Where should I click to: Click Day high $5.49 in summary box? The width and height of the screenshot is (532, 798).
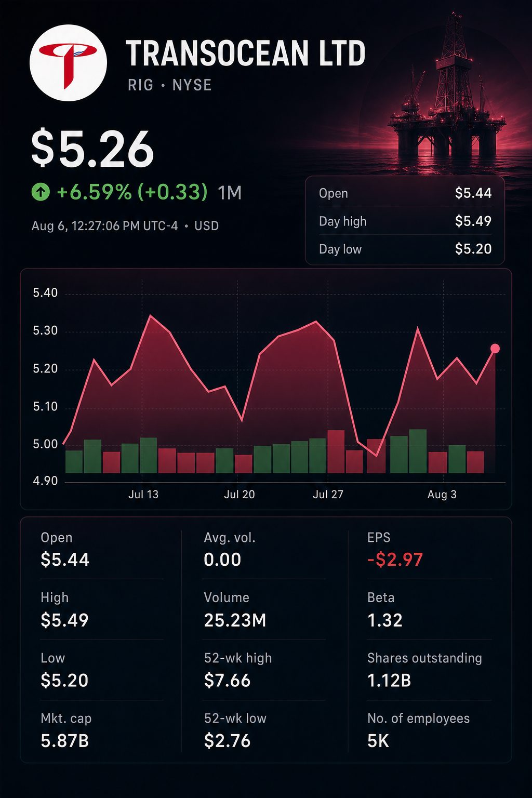405,221
